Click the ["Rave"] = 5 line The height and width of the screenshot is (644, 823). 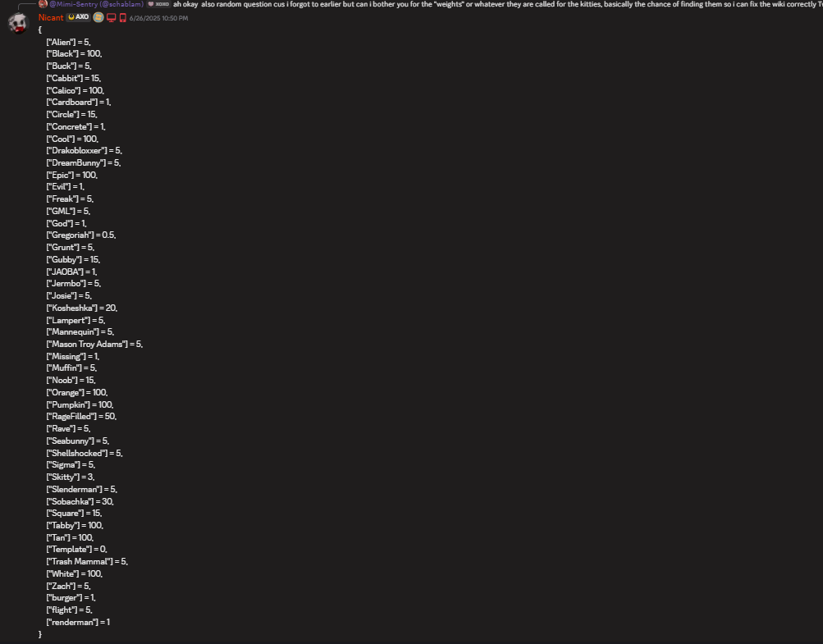(x=68, y=429)
